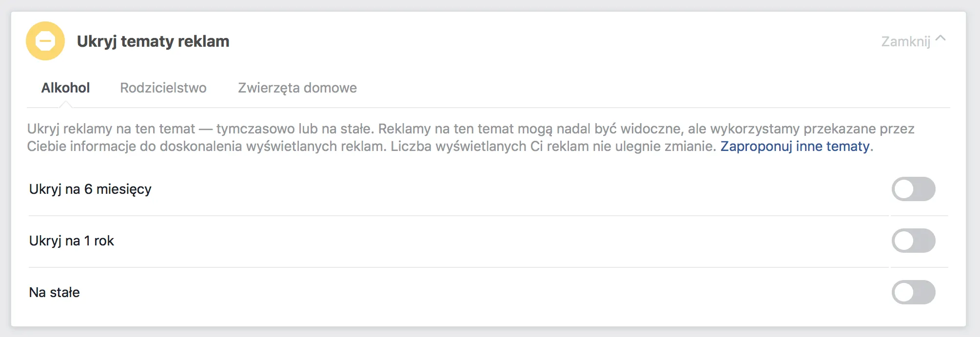Turn on the Na stałe switch
Screen dimensions: 980x337
913,292
